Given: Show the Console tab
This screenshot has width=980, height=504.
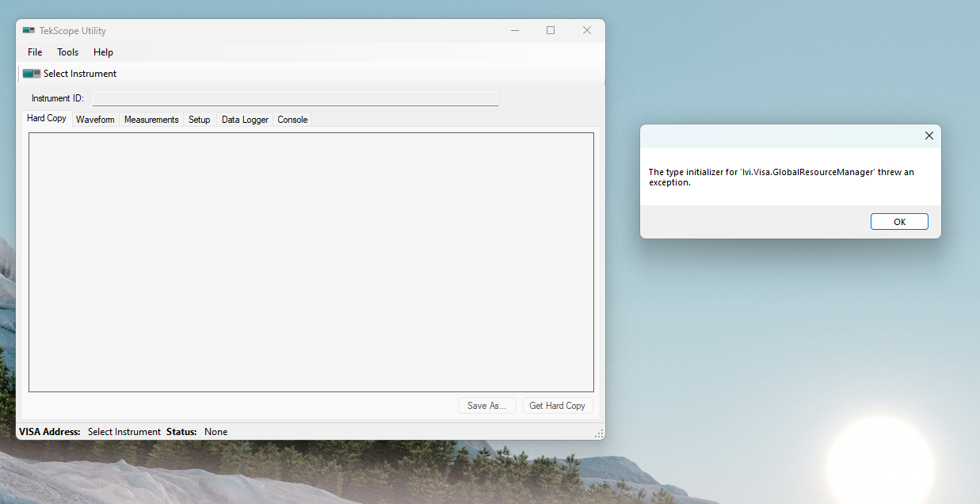Looking at the screenshot, I should point(292,120).
